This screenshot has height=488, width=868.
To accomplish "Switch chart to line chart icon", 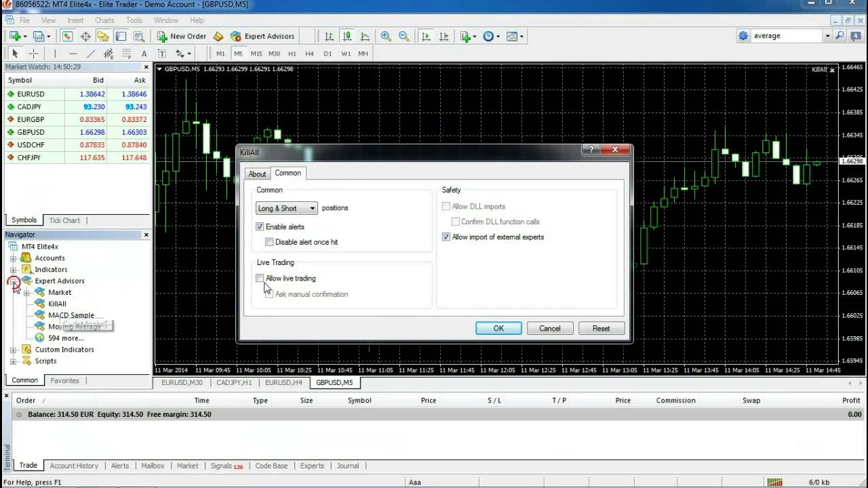I will pos(365,36).
